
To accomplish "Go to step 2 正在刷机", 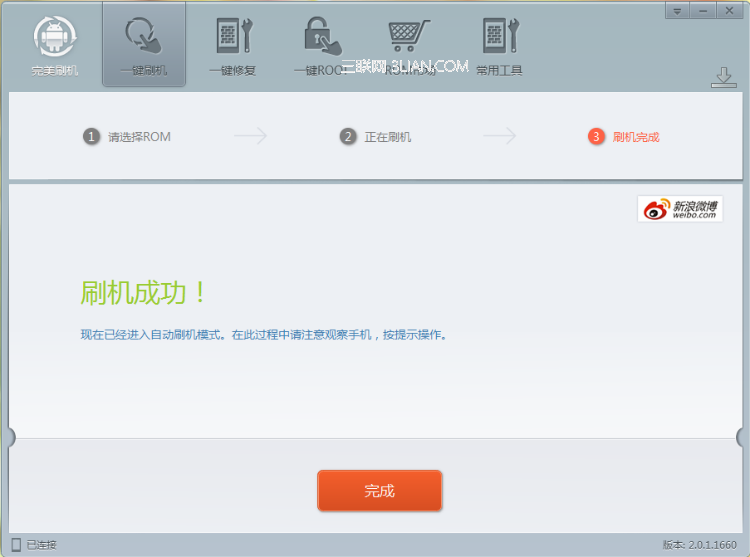I will [x=375, y=137].
